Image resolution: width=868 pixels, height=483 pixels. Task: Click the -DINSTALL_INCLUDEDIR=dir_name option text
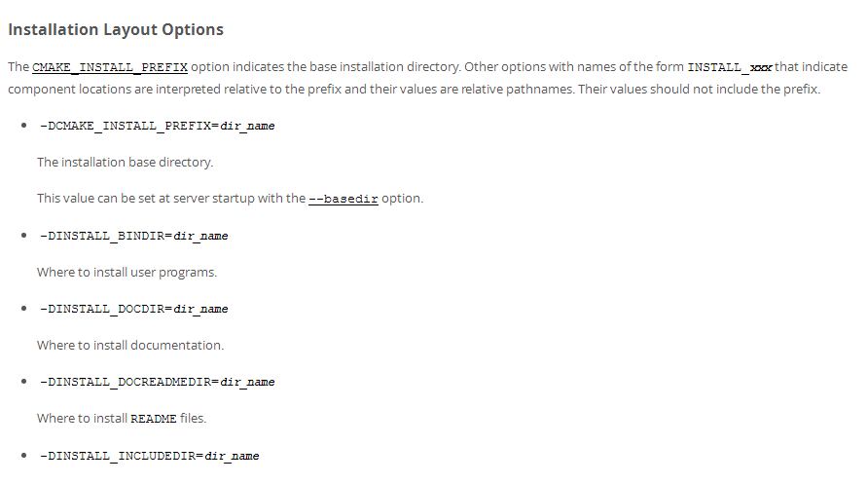pos(150,456)
